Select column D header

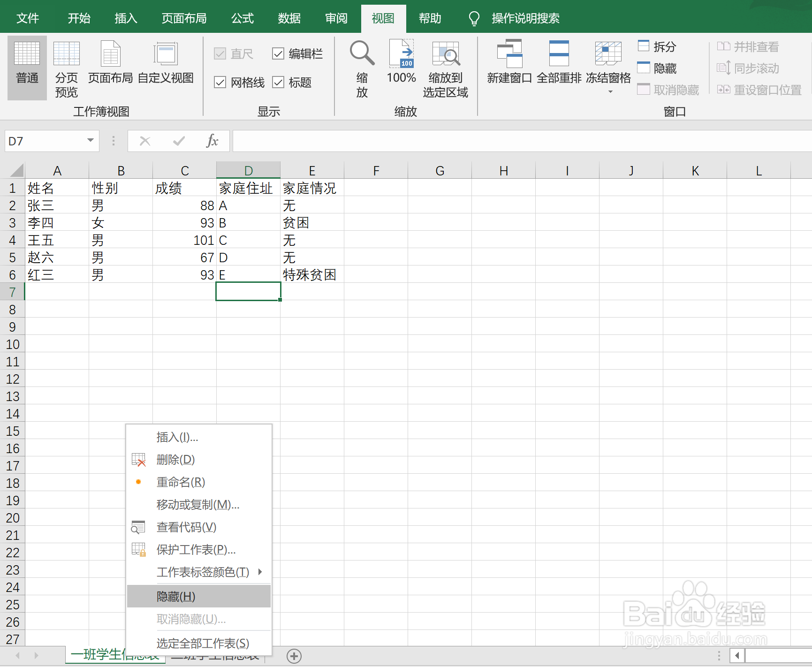coord(248,170)
